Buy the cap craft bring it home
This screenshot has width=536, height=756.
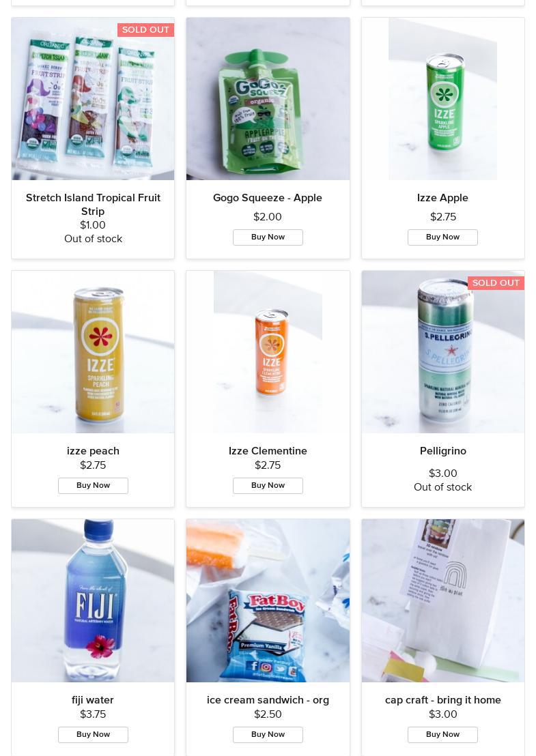point(442,734)
